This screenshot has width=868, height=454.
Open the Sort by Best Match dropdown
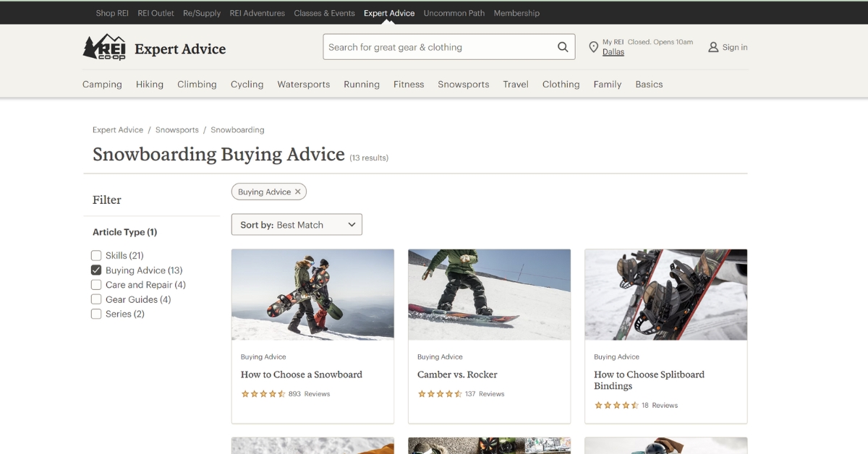click(297, 225)
